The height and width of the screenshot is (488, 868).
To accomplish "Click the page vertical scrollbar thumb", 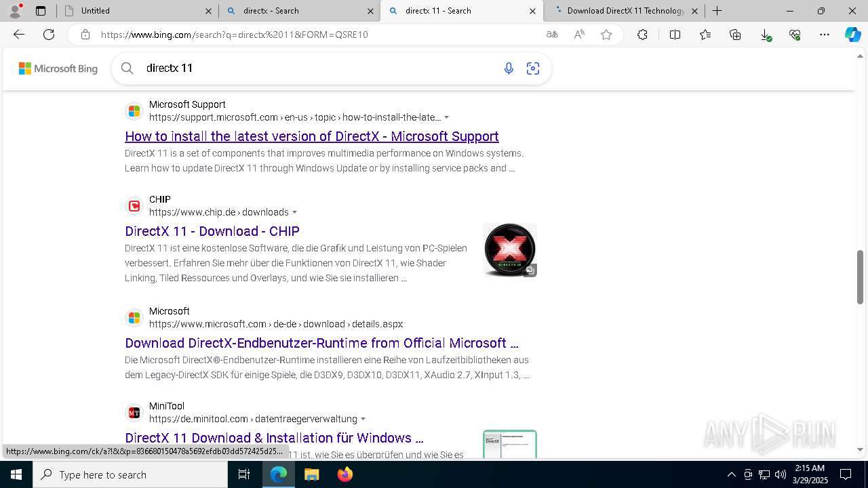I will tap(860, 277).
